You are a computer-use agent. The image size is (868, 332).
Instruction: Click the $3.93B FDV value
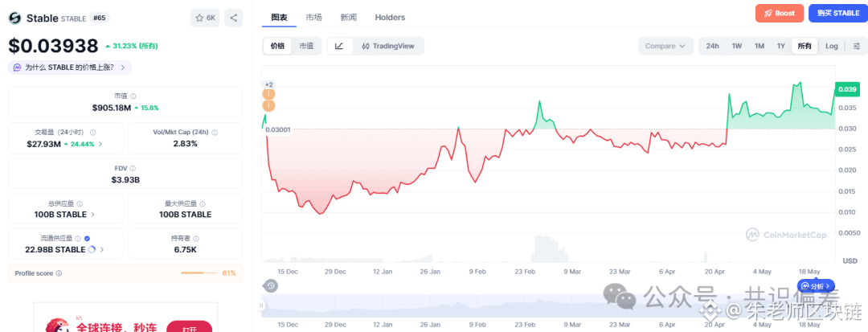pyautogui.click(x=125, y=179)
